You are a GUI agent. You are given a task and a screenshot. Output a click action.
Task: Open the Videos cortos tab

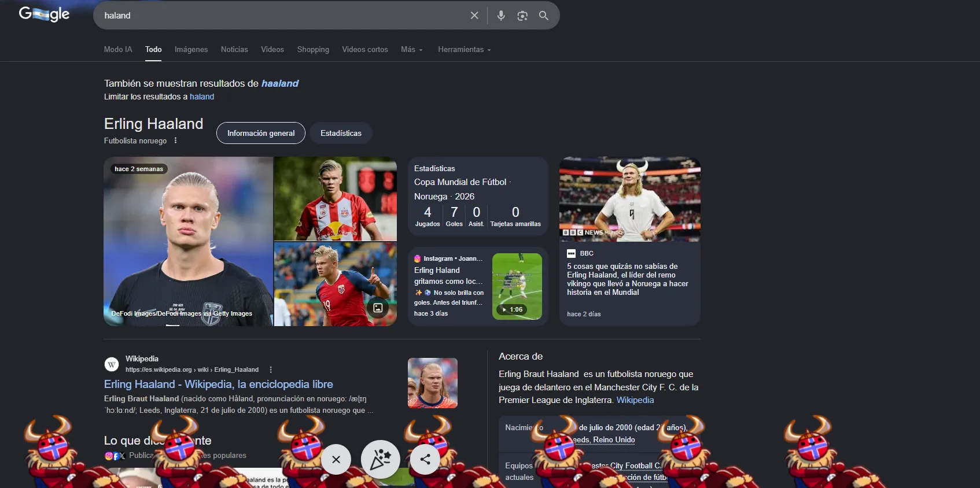pyautogui.click(x=365, y=49)
